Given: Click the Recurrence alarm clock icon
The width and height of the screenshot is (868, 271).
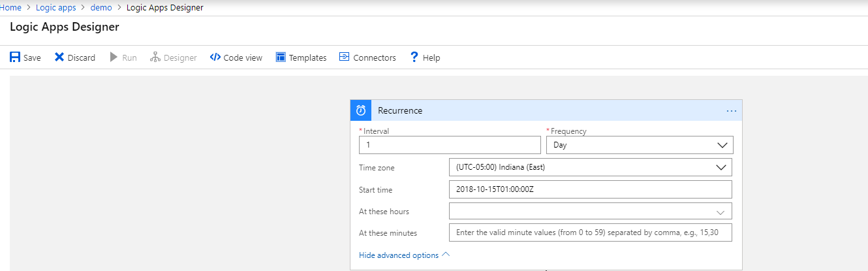Looking at the screenshot, I should (x=360, y=110).
